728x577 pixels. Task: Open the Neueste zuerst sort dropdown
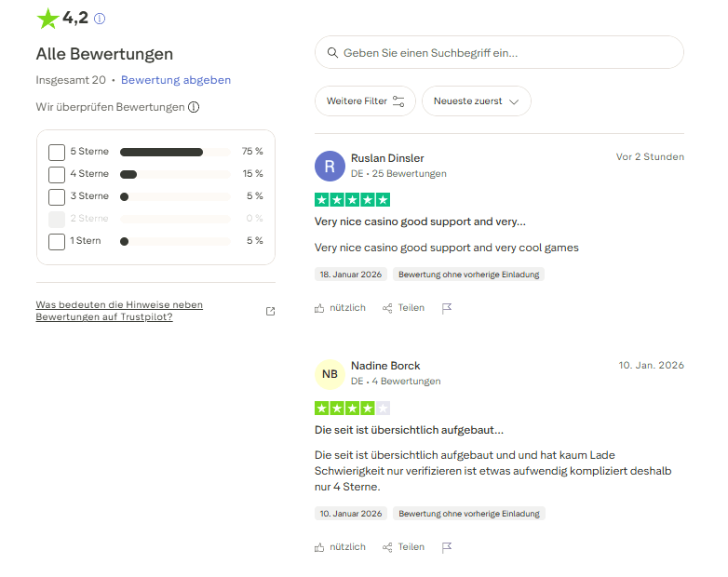point(476,101)
